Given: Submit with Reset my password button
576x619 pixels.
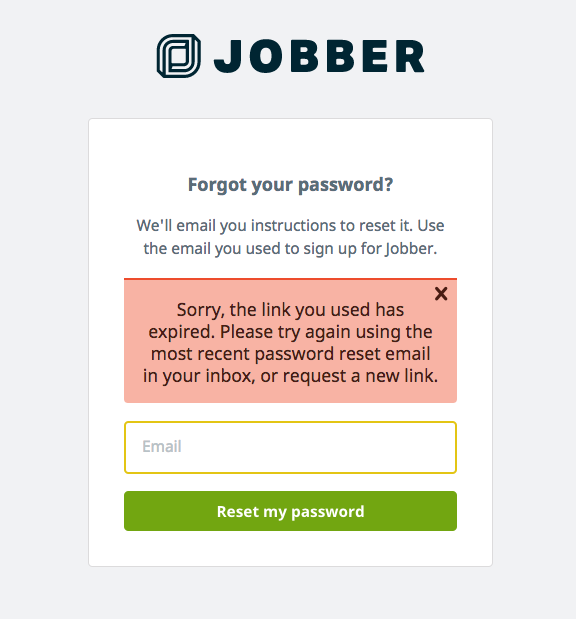Looking at the screenshot, I should 290,511.
